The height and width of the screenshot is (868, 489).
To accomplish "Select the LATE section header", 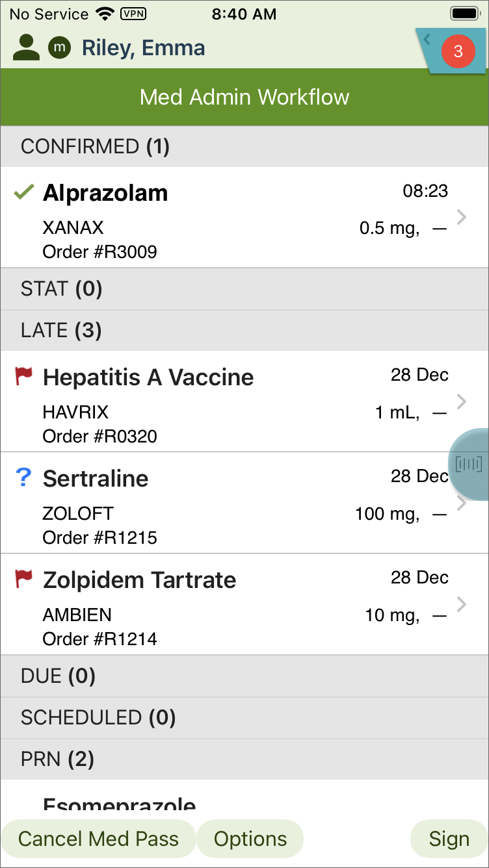I will point(244,331).
